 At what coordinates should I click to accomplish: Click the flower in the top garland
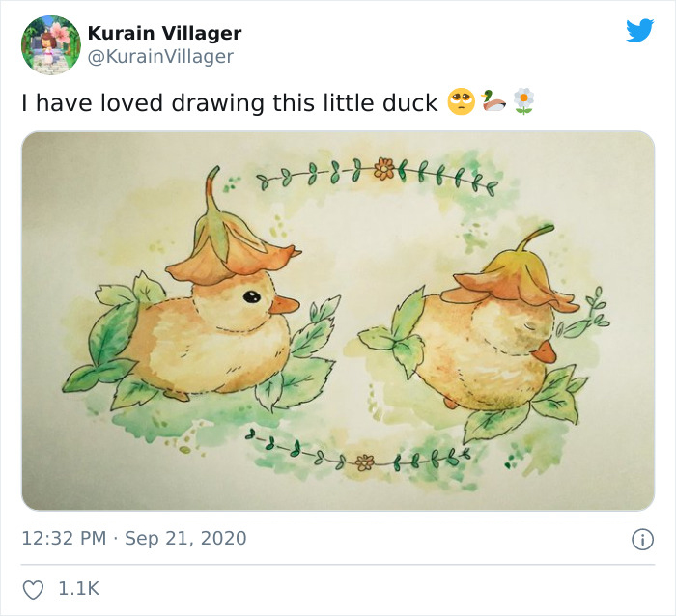(384, 168)
